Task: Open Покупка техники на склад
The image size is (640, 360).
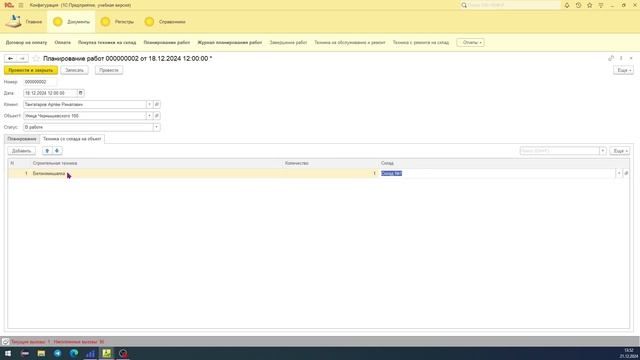Action: (107, 42)
